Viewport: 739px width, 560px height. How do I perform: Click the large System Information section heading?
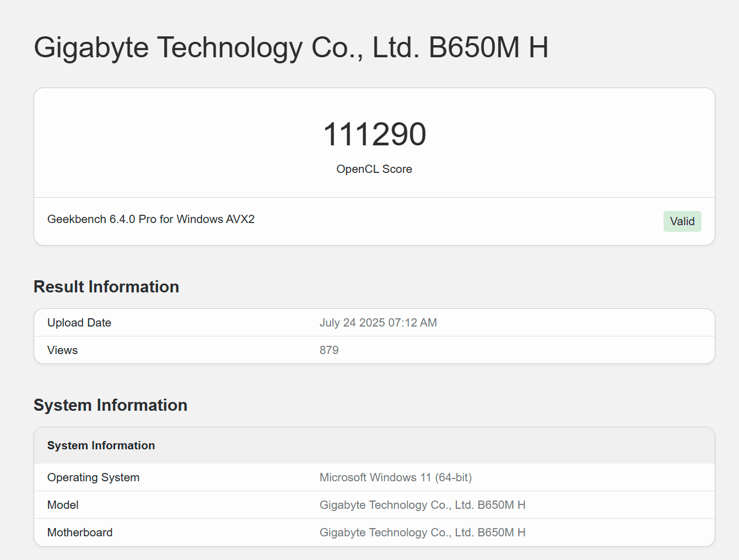(x=110, y=405)
